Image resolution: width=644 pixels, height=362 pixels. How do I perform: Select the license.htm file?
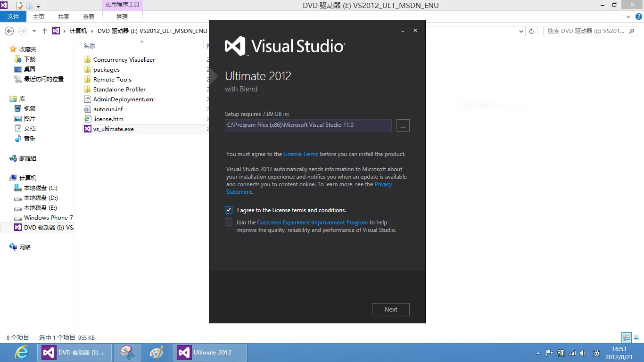[x=108, y=119]
